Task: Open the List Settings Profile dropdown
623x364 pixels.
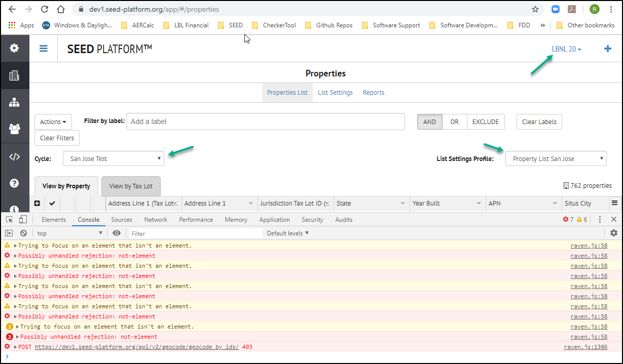Action: point(556,158)
